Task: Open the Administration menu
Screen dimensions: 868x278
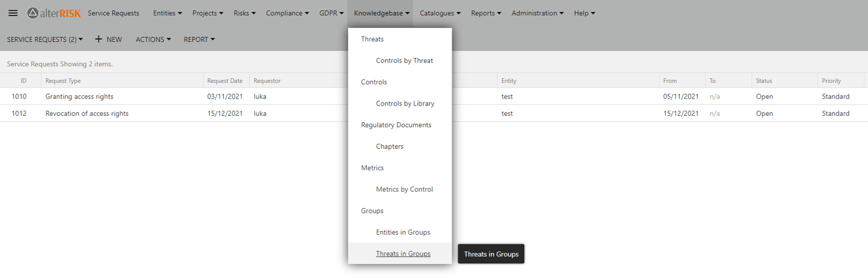Action: click(537, 13)
